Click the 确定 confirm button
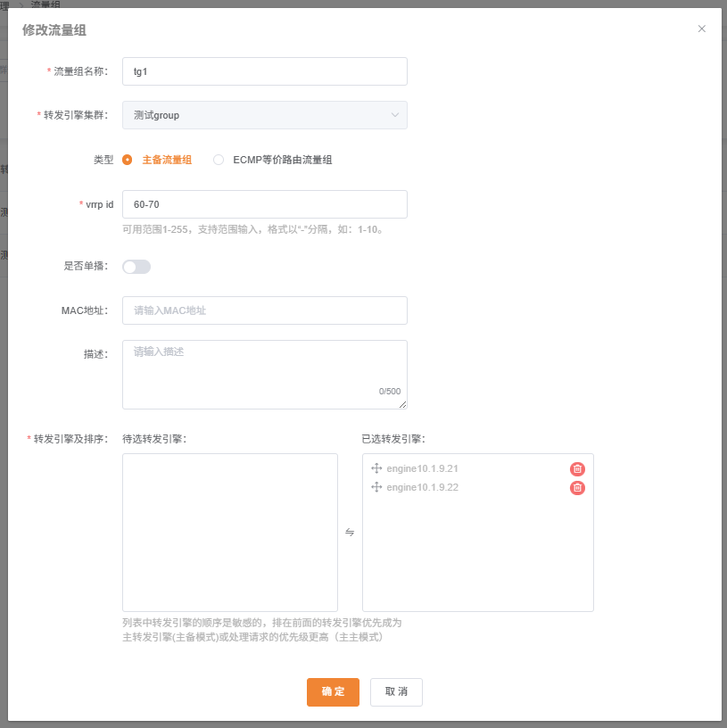 [333, 691]
